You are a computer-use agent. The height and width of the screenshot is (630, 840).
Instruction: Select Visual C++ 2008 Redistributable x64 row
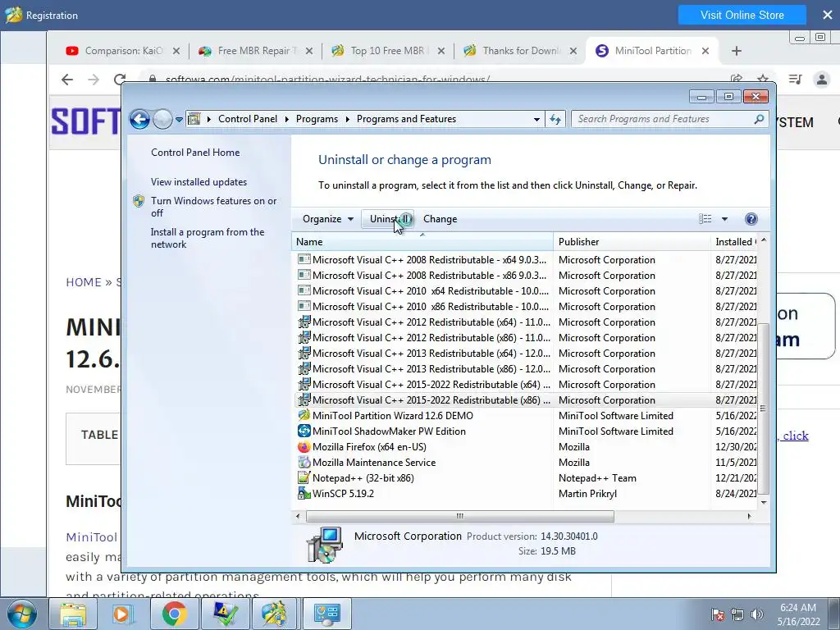tap(526, 260)
